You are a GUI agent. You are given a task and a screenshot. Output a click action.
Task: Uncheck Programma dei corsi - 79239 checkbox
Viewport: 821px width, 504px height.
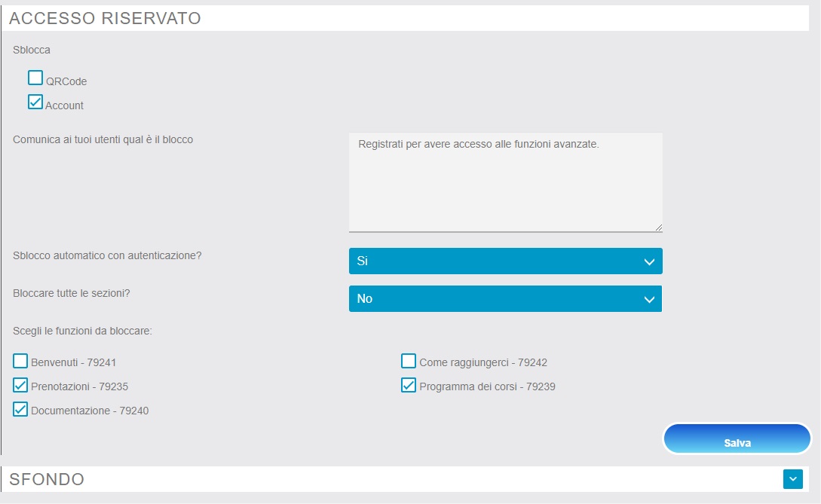(409, 386)
